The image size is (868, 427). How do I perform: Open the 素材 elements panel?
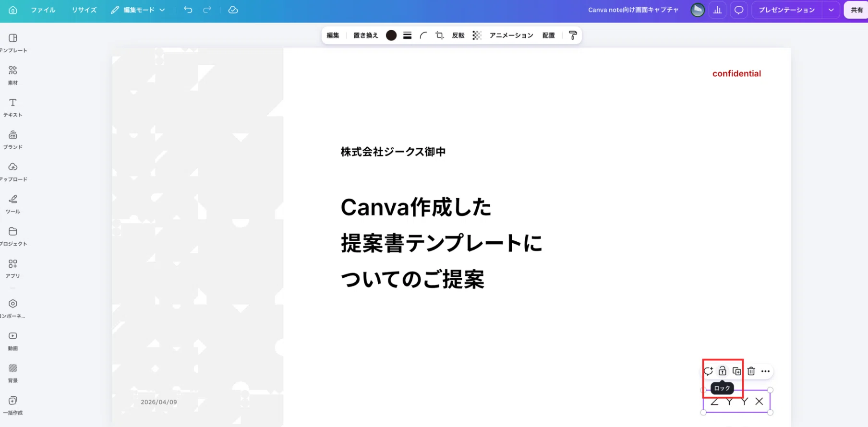[13, 75]
